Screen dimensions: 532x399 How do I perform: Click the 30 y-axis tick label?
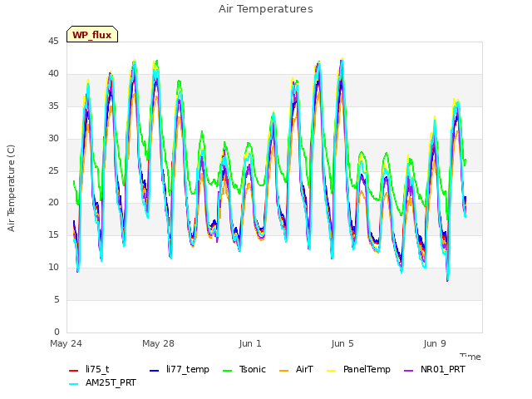tap(53, 139)
